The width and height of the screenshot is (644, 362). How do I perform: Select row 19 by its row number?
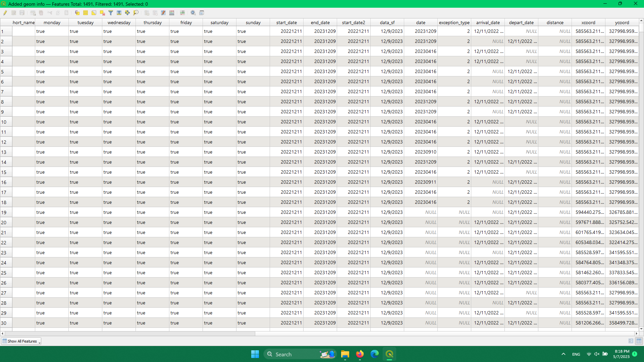(6, 213)
